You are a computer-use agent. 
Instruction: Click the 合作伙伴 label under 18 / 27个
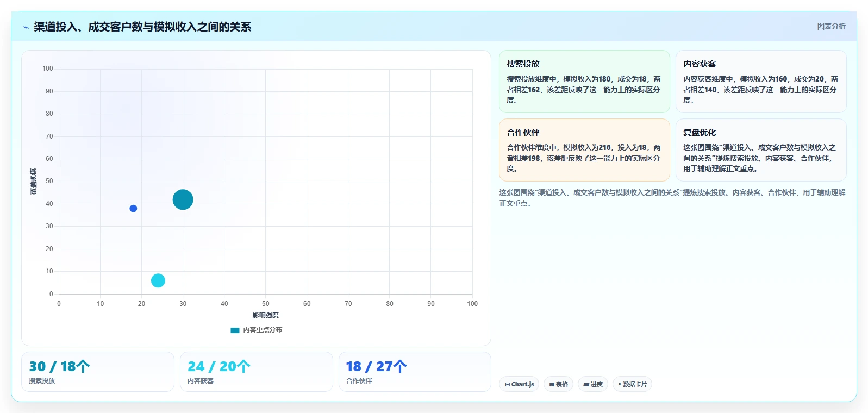click(x=359, y=381)
